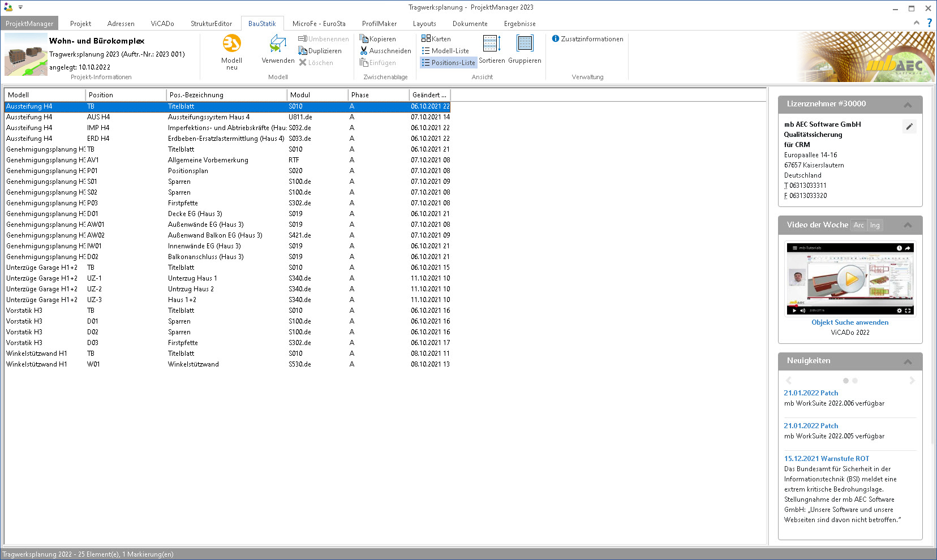Open the ViCADo ribbon tab
Image resolution: width=937 pixels, height=560 pixels.
coord(162,24)
